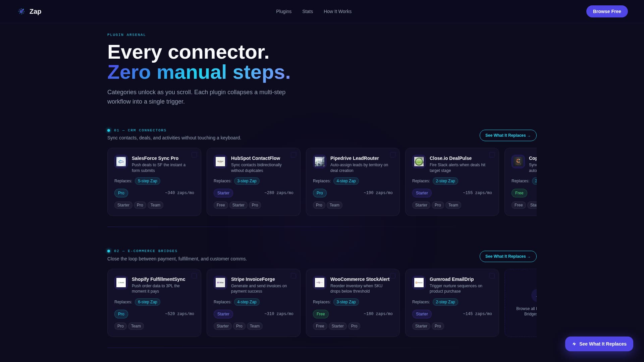Screen dimensions: 644x362
Task: Click the Close.io DealPulse title
Action: click(450, 158)
